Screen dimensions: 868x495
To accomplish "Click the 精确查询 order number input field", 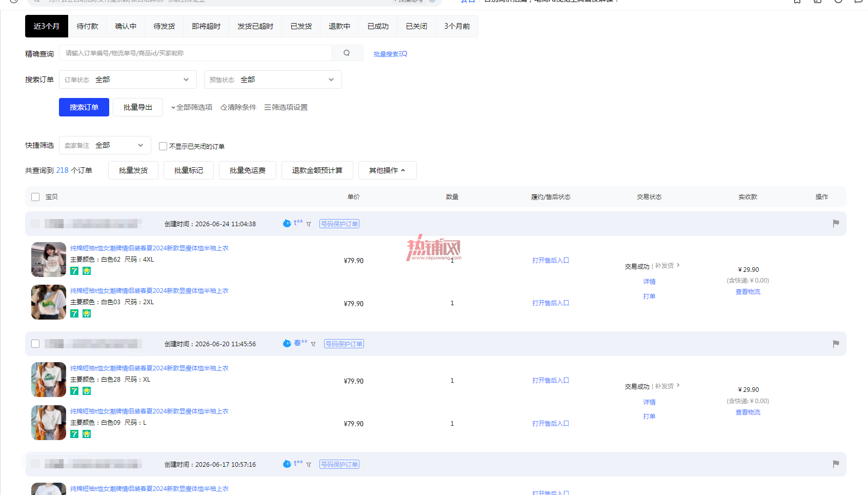I will click(195, 53).
